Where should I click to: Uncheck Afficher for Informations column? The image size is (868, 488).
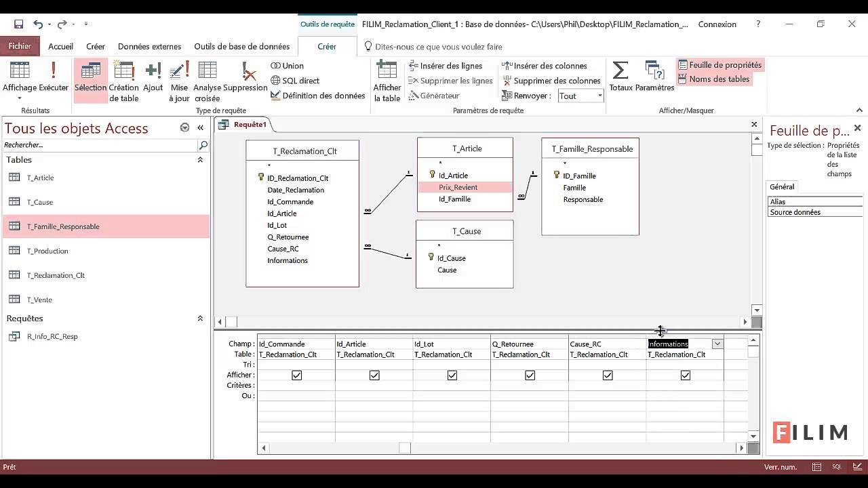click(686, 375)
